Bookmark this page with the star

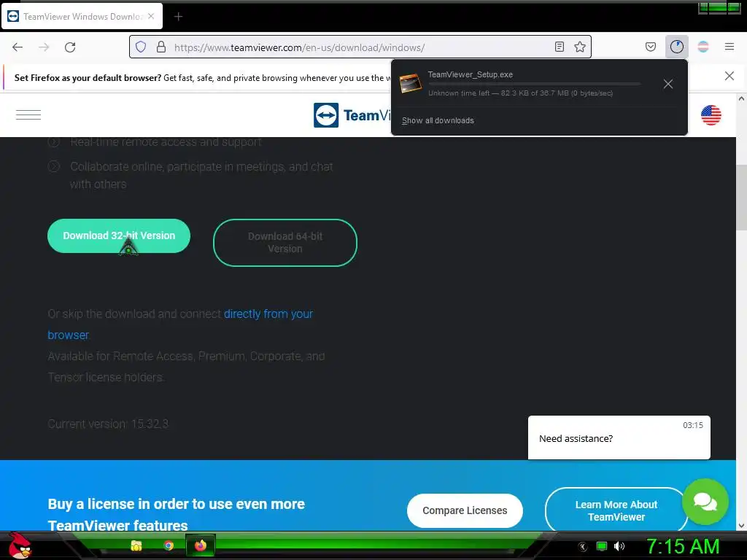click(x=580, y=47)
